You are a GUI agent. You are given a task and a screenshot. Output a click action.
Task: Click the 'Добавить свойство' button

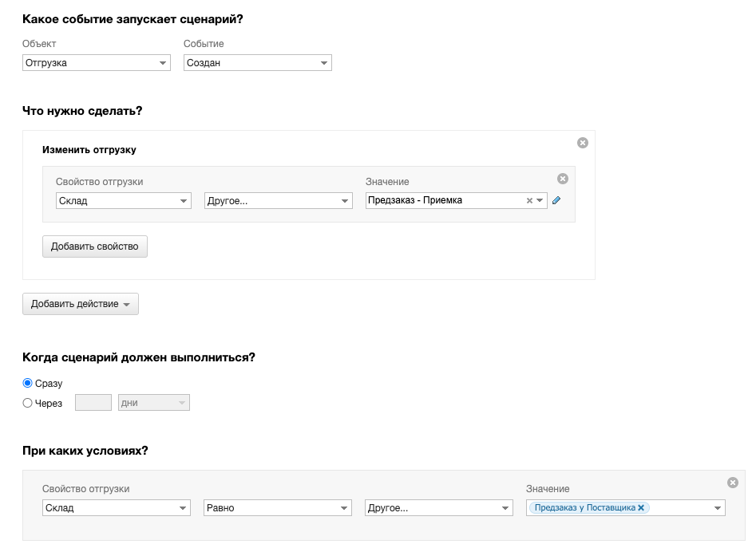pyautogui.click(x=95, y=246)
